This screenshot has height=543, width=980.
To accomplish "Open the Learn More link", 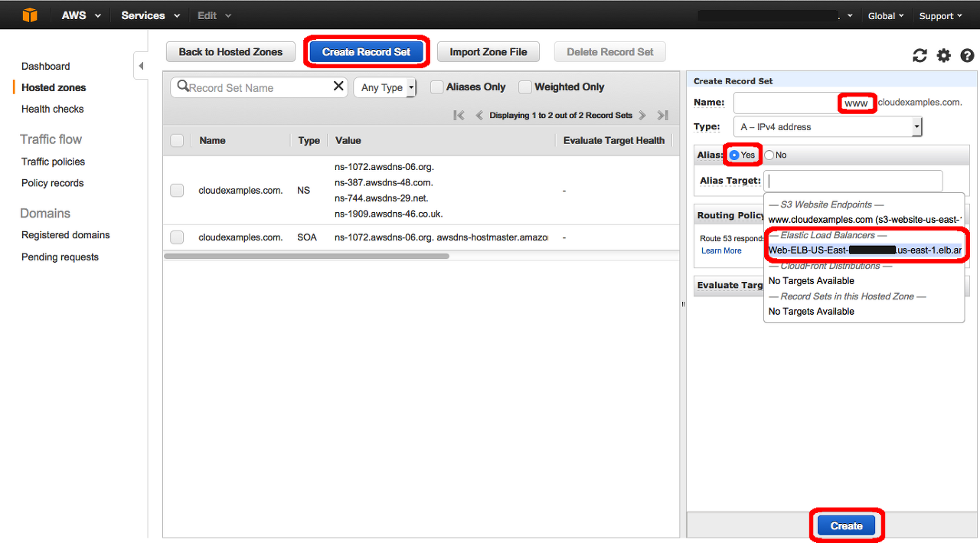I will coord(721,250).
